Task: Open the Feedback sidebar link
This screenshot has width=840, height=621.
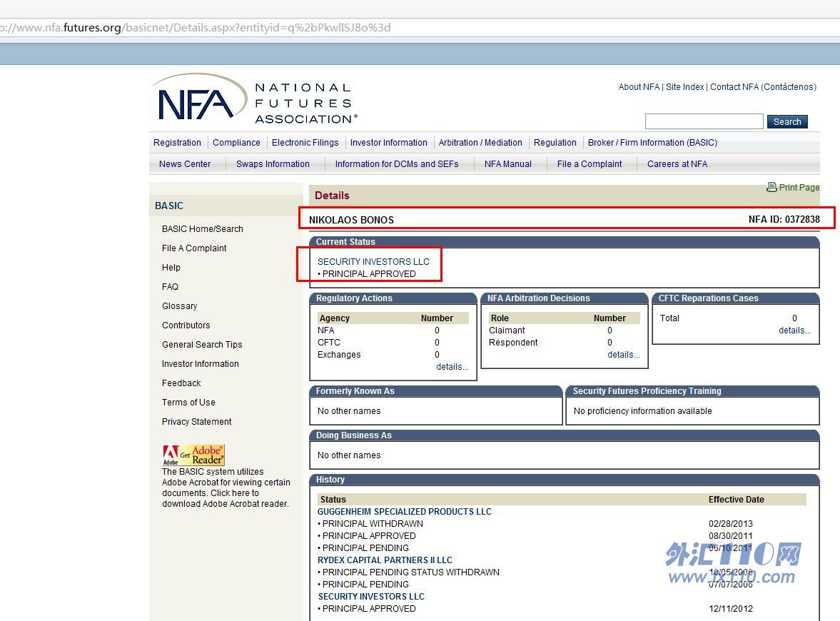Action: (x=181, y=383)
